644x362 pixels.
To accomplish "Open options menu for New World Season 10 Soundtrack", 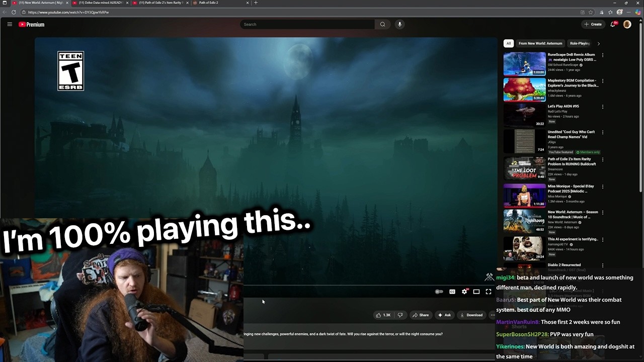I will 603,212.
